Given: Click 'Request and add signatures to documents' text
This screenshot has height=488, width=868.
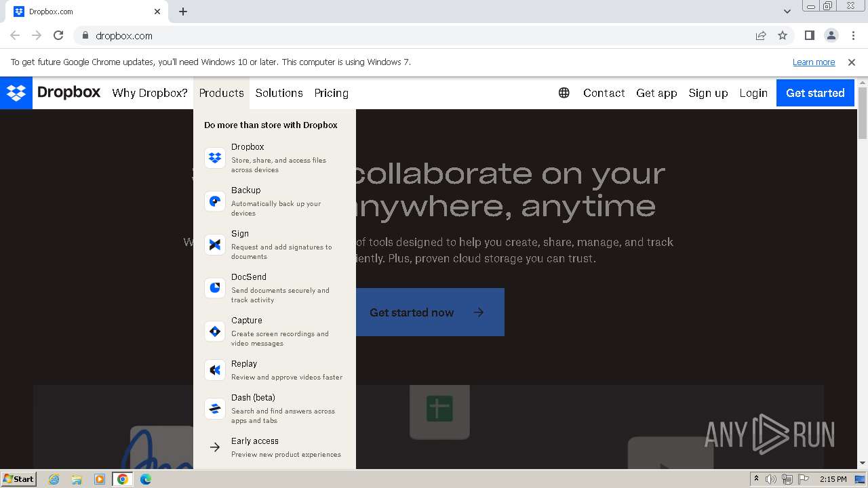Looking at the screenshot, I should [281, 251].
